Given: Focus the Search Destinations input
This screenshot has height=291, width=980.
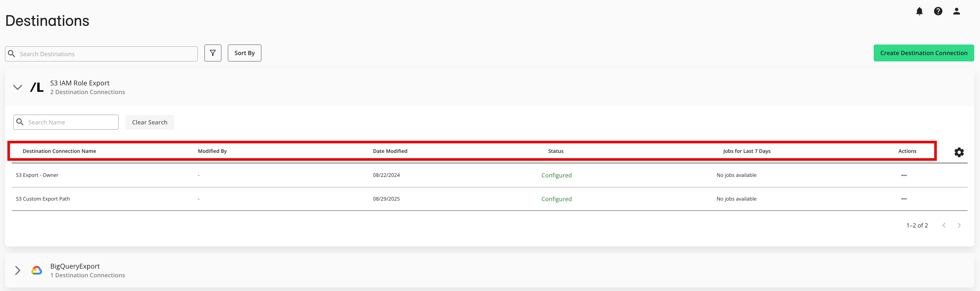Looking at the screenshot, I should [x=101, y=54].
